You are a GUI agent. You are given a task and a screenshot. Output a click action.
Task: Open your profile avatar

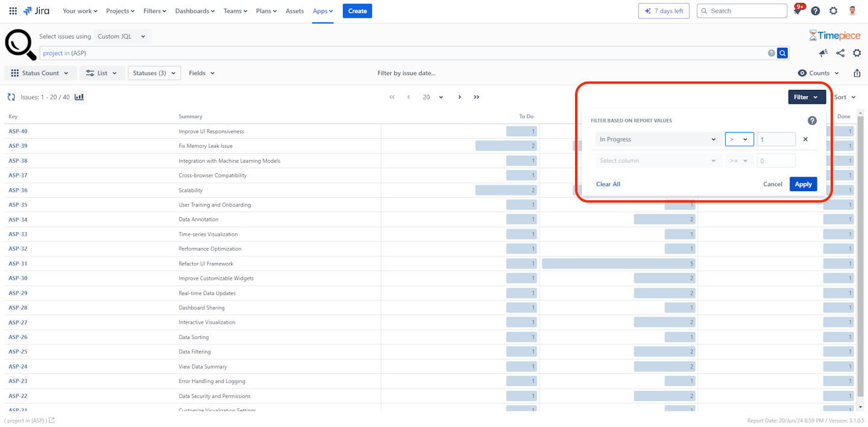pyautogui.click(x=851, y=10)
